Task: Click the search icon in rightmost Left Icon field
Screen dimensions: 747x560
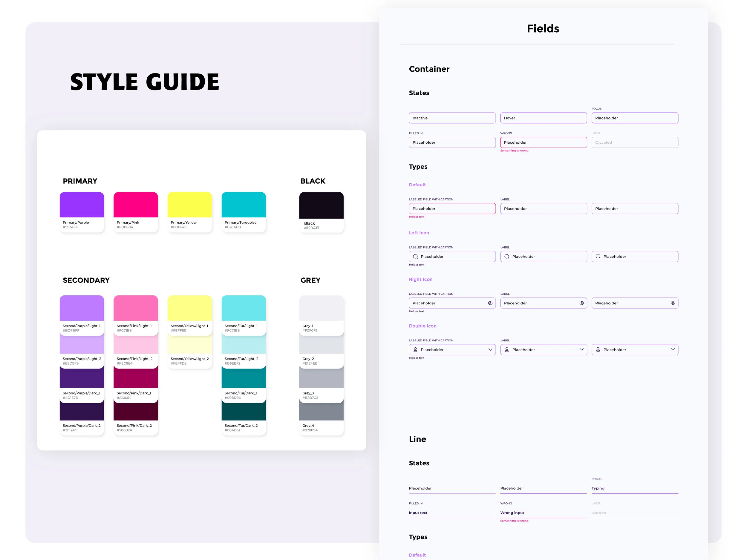Action: 598,257
